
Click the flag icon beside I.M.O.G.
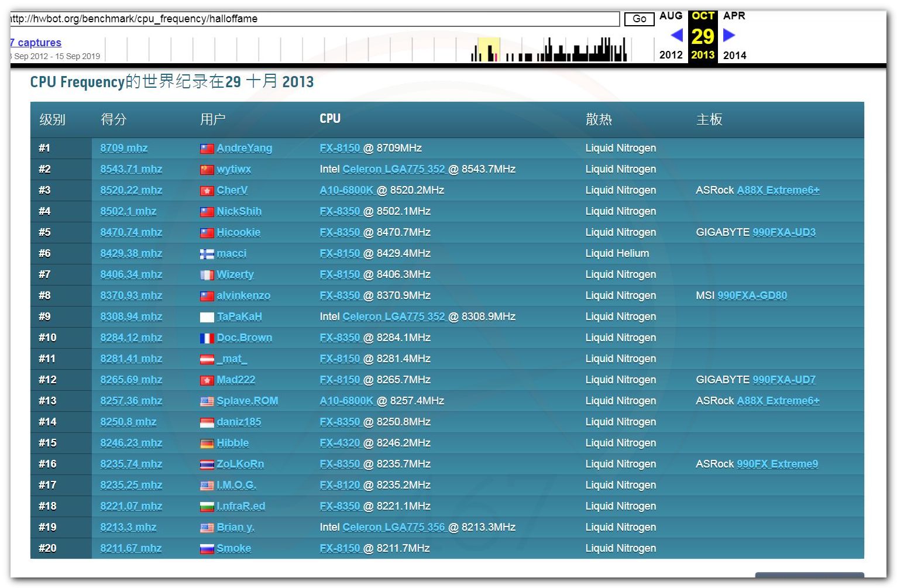coord(207,486)
